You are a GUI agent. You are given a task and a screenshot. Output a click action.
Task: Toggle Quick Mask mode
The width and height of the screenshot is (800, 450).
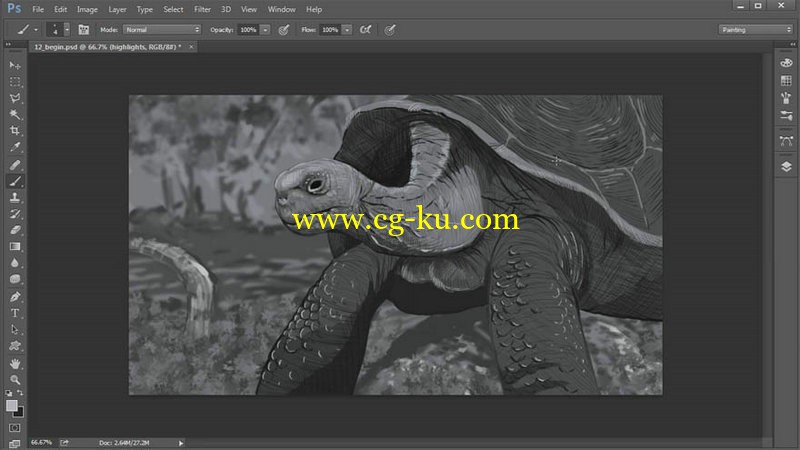(x=15, y=428)
